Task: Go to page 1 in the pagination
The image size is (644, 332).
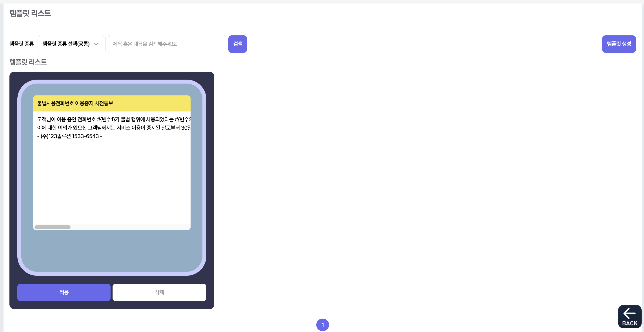Action: click(x=322, y=325)
